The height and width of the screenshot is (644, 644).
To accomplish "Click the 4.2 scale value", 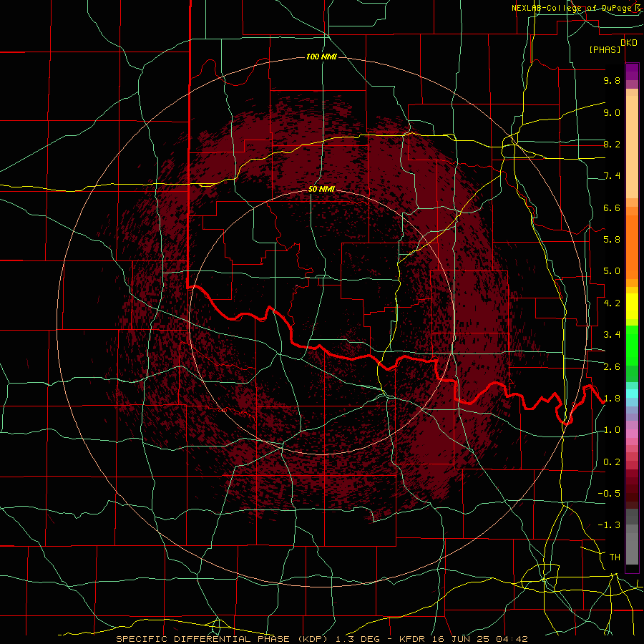I will coord(612,303).
